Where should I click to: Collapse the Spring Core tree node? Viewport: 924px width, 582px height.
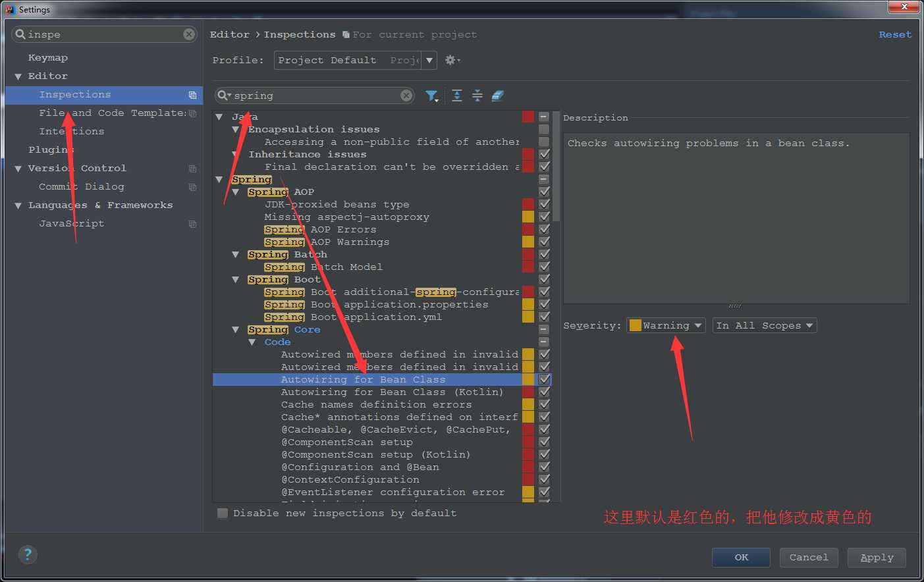click(236, 329)
